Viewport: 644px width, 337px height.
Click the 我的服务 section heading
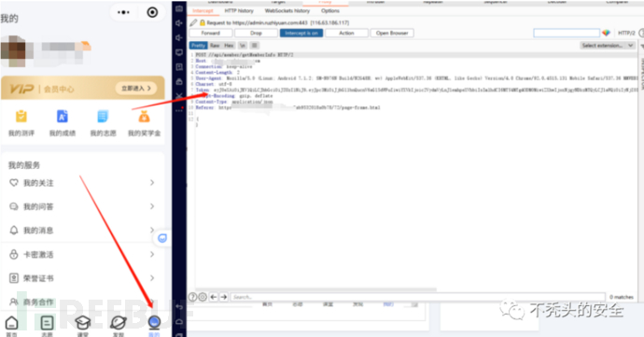tap(24, 165)
